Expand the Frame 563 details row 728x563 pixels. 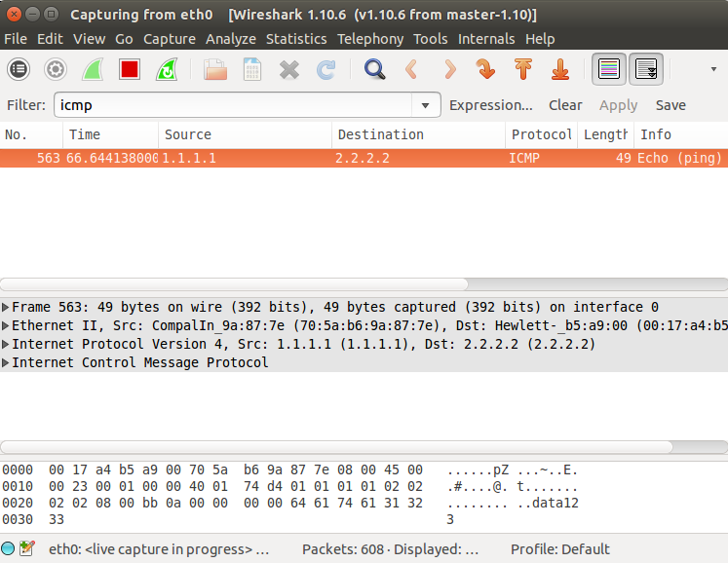tap(7, 307)
